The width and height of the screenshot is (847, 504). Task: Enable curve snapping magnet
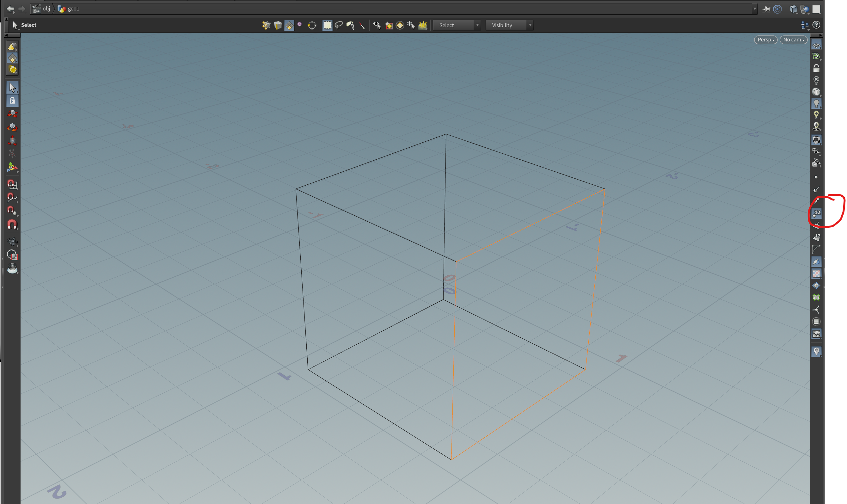[x=12, y=198]
